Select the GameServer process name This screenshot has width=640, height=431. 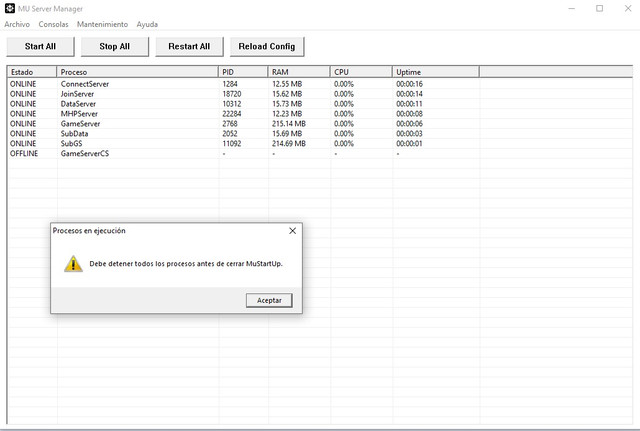point(80,124)
